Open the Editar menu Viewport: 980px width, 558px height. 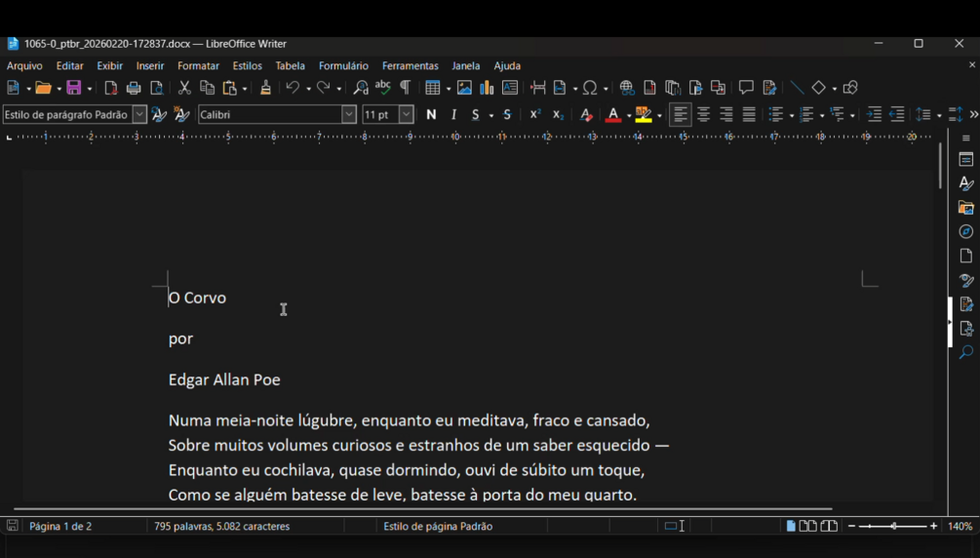[69, 65]
